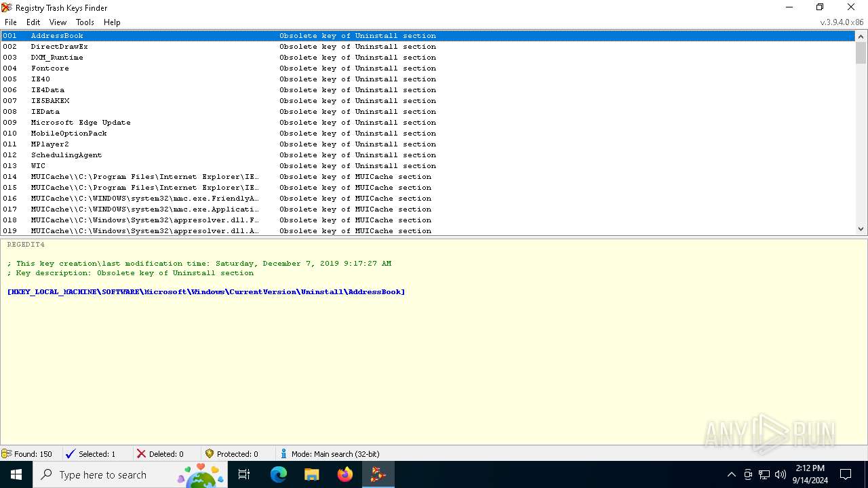The width and height of the screenshot is (868, 488).
Task: Click the network tray icon
Action: tap(764, 474)
